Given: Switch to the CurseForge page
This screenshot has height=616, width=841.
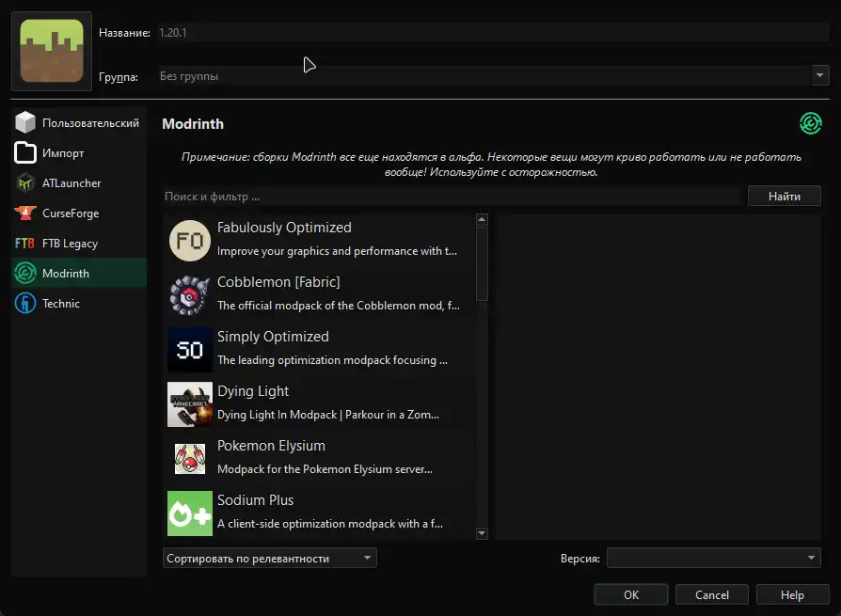Looking at the screenshot, I should [79, 213].
